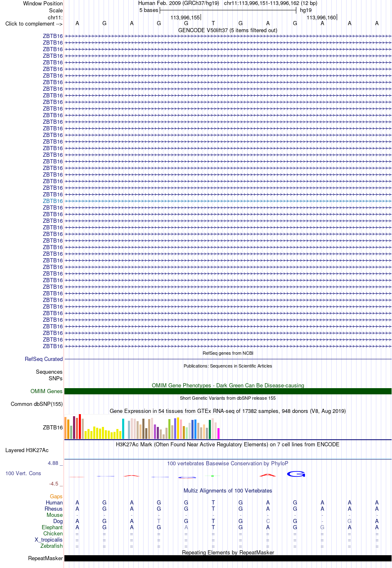
Task: Click the Rhesus alignment row label
Action: coord(54,509)
